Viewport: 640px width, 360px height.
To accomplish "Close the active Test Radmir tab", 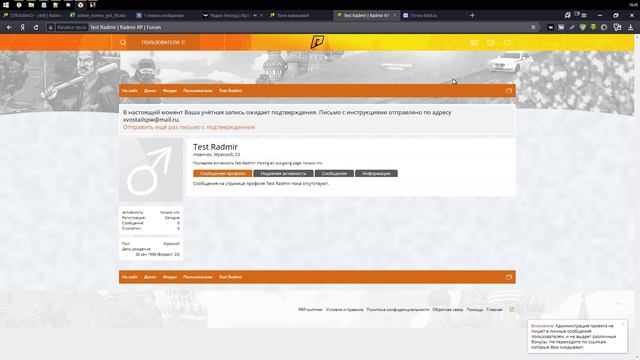I will [394, 16].
